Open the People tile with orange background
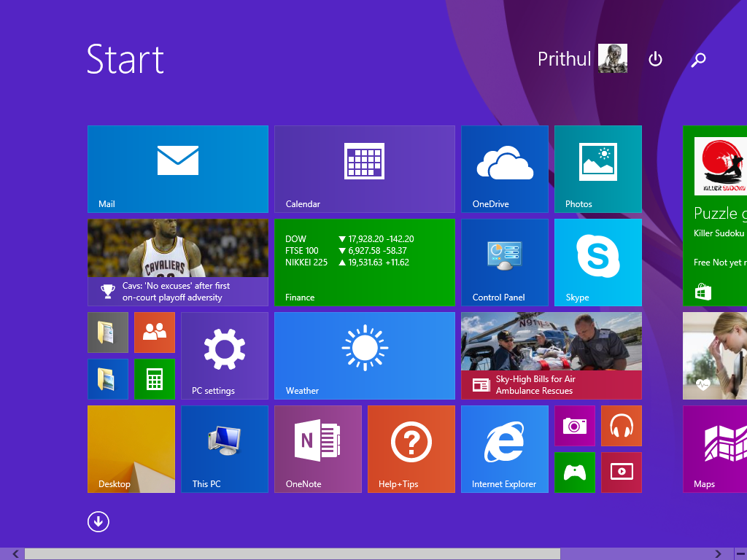747x560 pixels. point(155,332)
